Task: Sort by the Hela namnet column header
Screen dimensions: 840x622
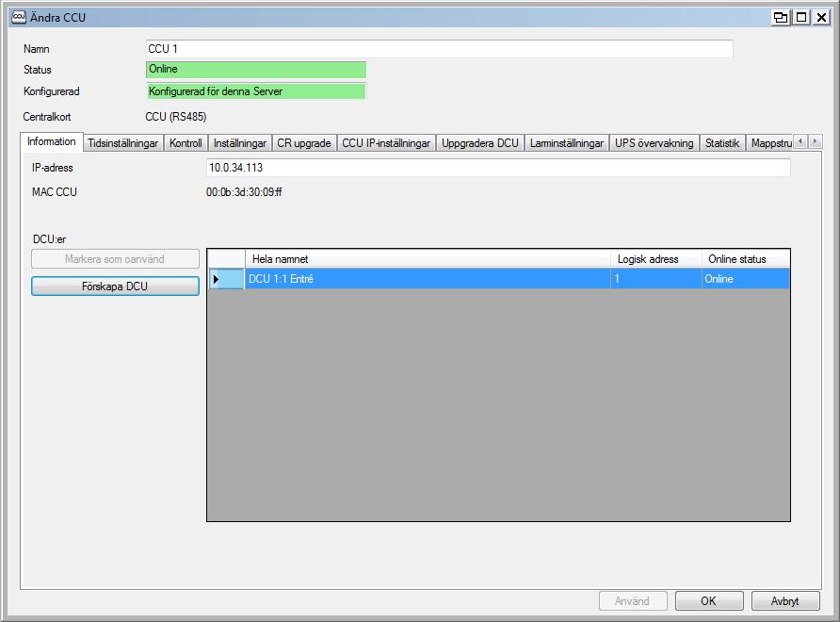Action: (x=428, y=259)
